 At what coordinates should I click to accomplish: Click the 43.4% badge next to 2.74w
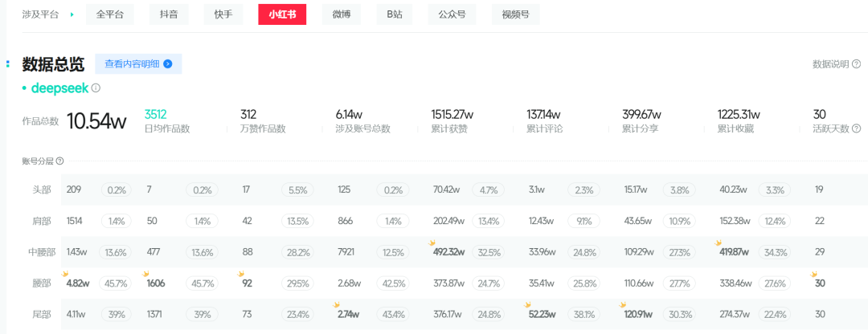coord(394,314)
